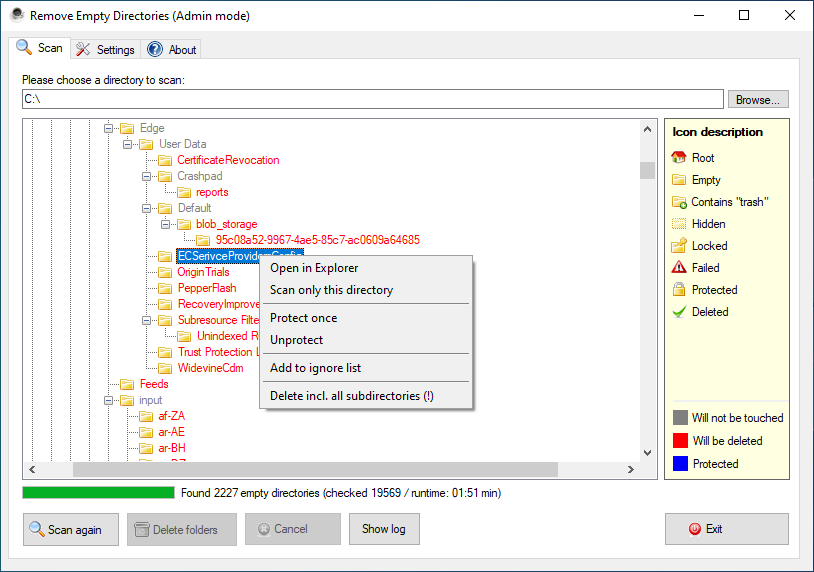The height and width of the screenshot is (572, 814).
Task: Click the Hidden folder icon in legend
Action: pyautogui.click(x=679, y=224)
